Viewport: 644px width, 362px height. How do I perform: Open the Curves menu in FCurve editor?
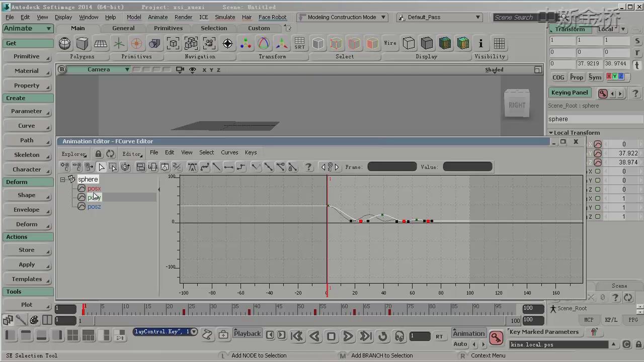pyautogui.click(x=229, y=152)
